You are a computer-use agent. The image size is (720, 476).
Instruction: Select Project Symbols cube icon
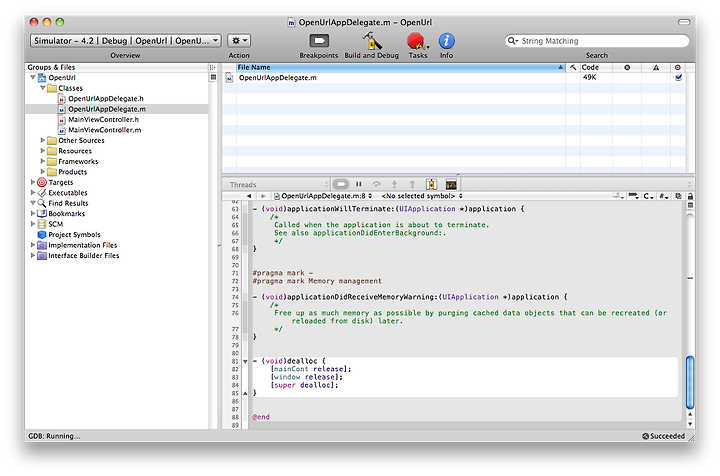click(x=42, y=235)
